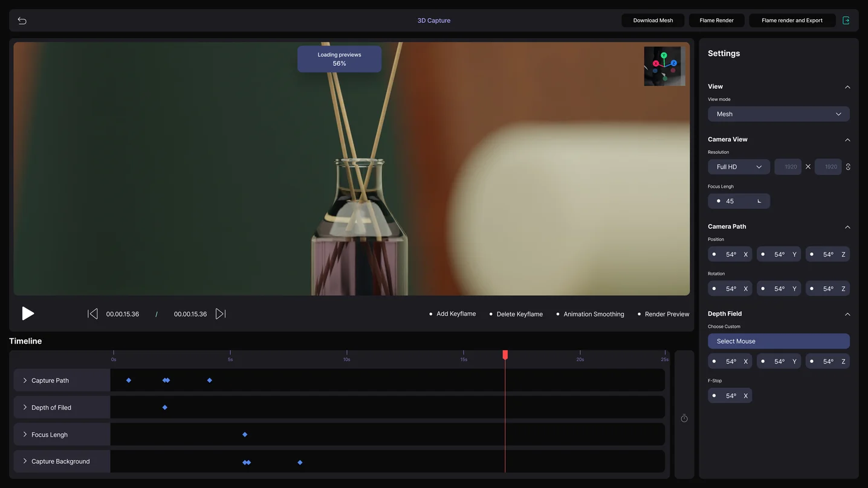Click the resolution link icon next to 1920 fields
The image size is (868, 488).
click(848, 167)
